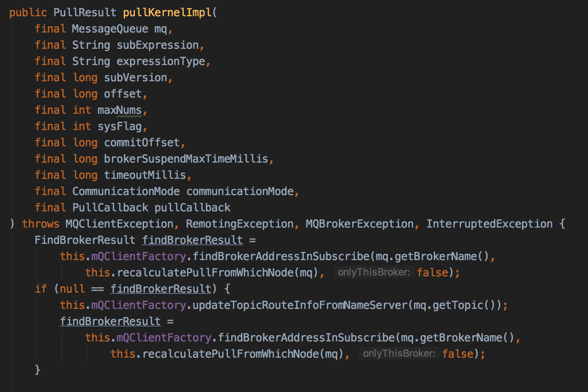Click the public keyword
The image size is (588, 392).
28,13
